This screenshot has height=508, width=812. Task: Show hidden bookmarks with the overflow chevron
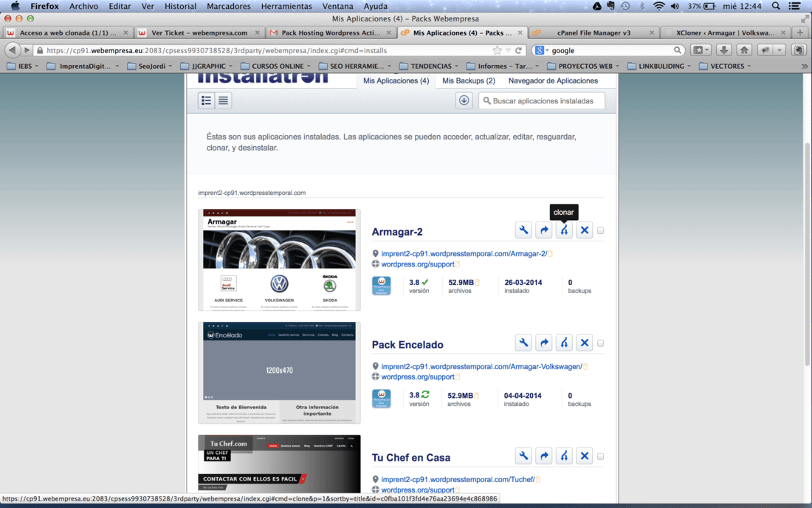[804, 66]
